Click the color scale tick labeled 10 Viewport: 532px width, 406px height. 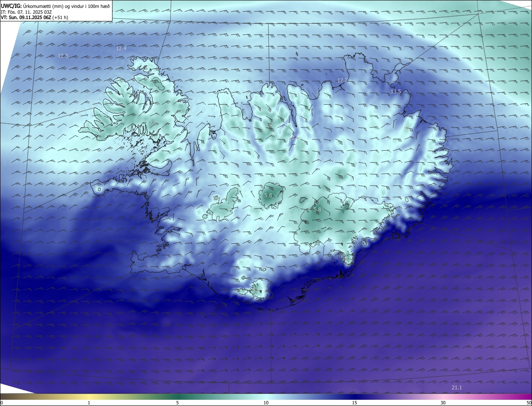click(x=266, y=403)
